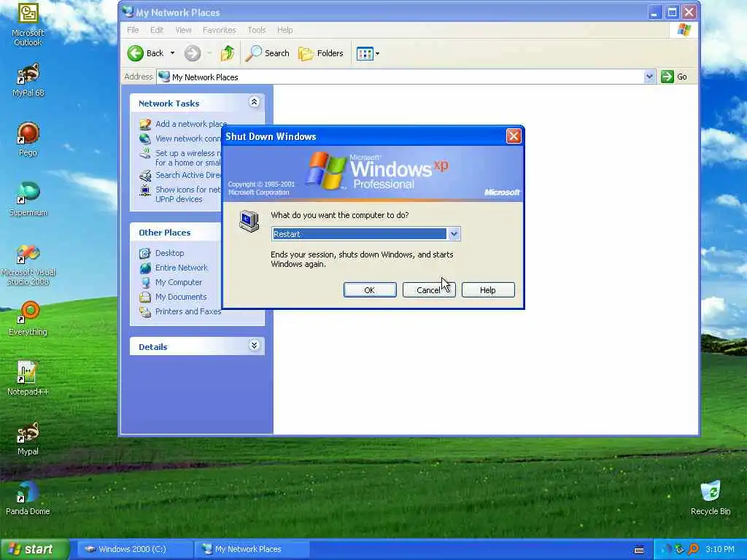
Task: Open the View menu
Action: coord(183,30)
